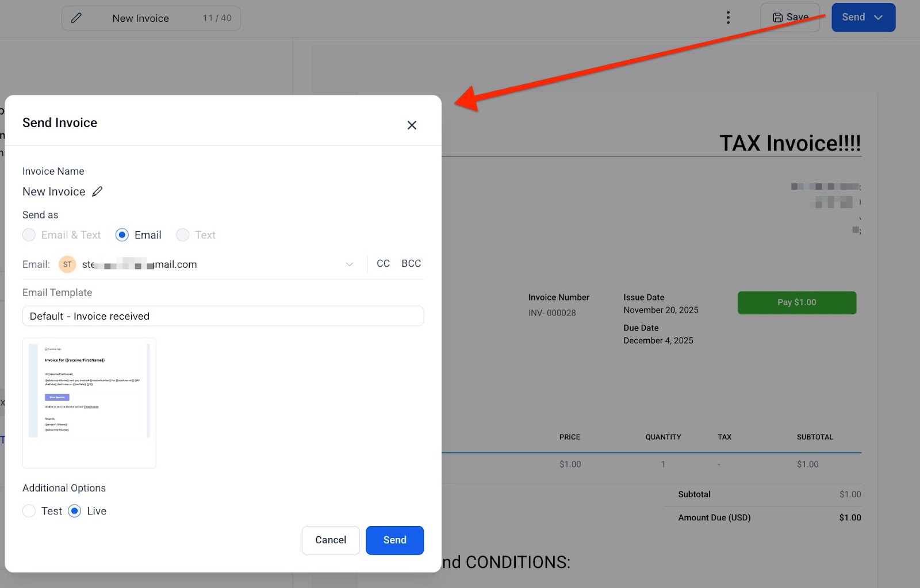Enable Test mode radio button
This screenshot has width=920, height=588.
coord(29,511)
